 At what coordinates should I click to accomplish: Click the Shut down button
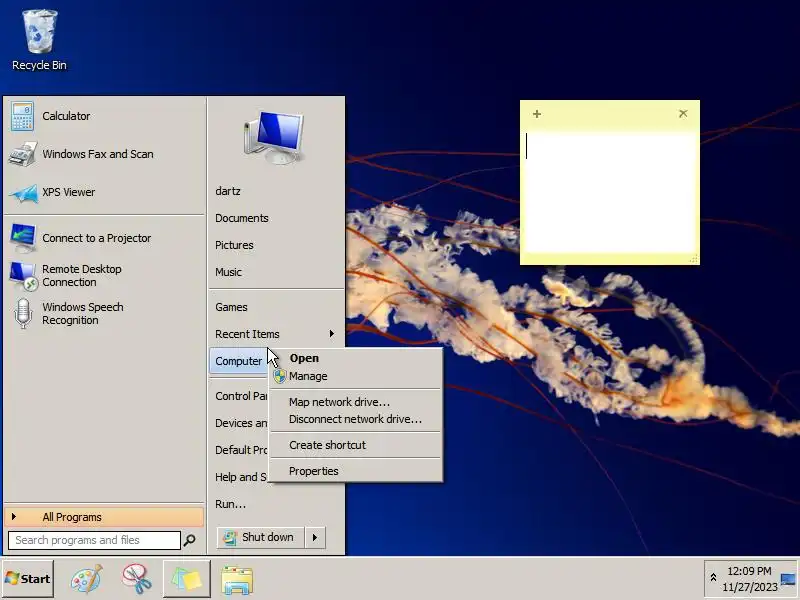click(x=261, y=537)
